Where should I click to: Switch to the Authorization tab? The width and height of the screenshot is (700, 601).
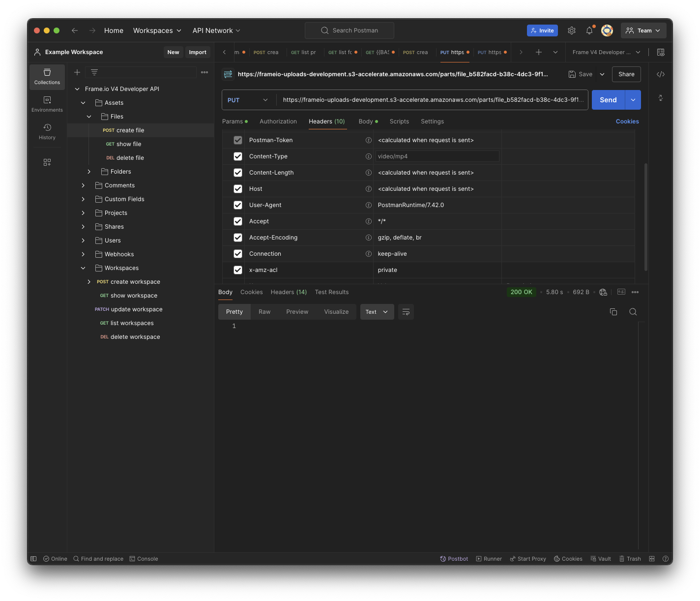278,121
